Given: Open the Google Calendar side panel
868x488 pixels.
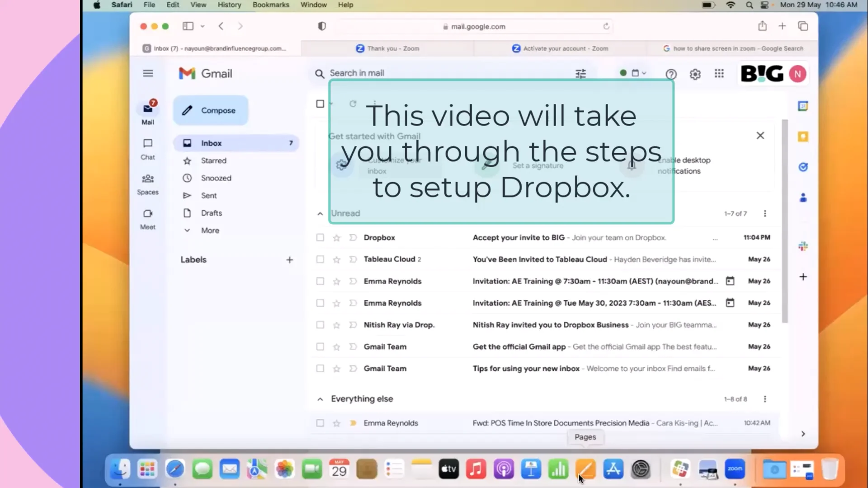Looking at the screenshot, I should pyautogui.click(x=803, y=106).
